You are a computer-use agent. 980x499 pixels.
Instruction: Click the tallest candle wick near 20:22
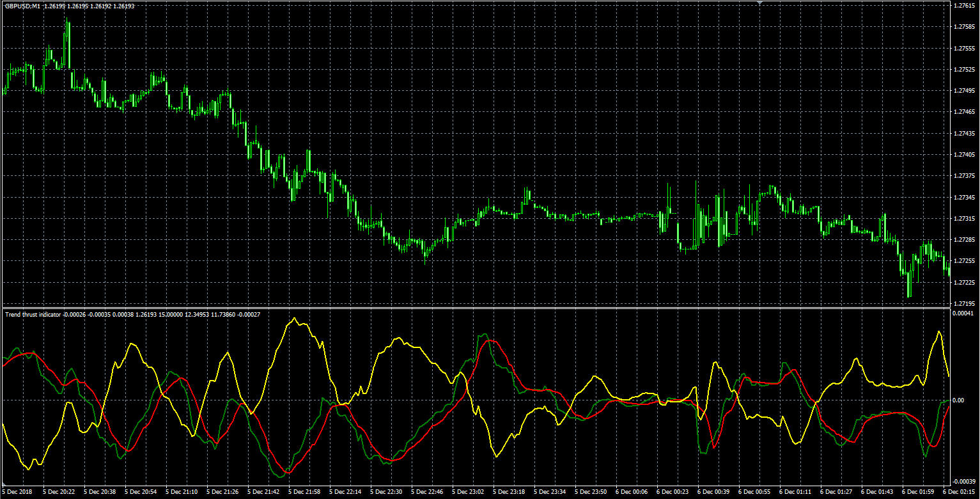point(67,42)
